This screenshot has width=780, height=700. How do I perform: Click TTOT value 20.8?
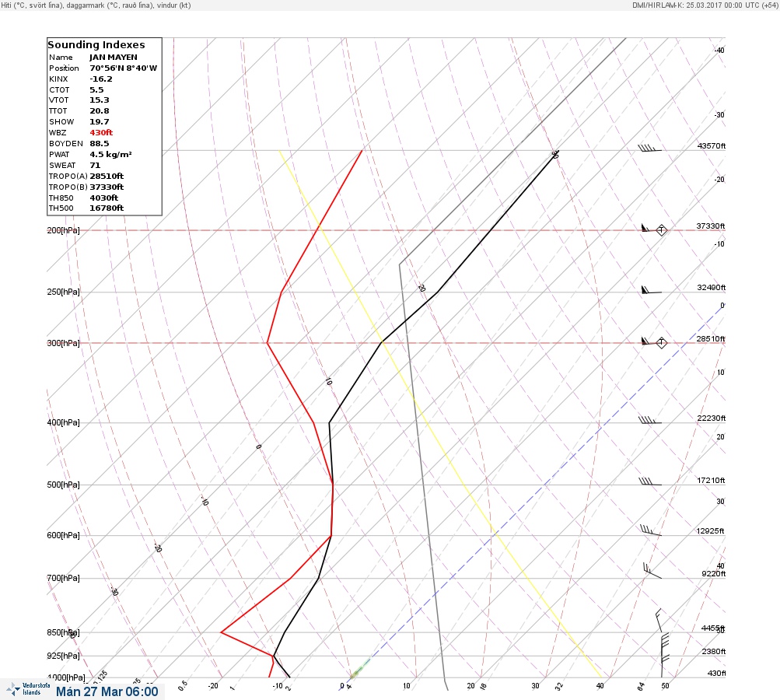pos(99,111)
